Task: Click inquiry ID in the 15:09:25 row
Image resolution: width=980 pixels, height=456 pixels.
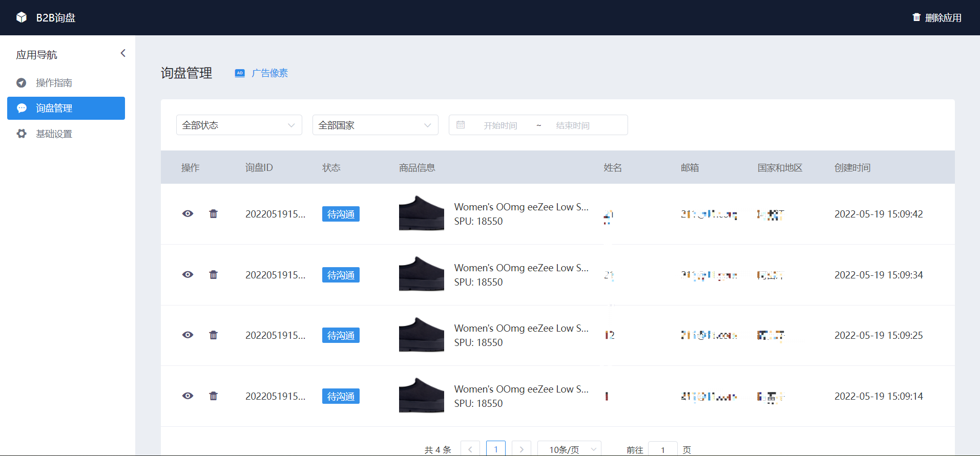Action: (x=276, y=335)
